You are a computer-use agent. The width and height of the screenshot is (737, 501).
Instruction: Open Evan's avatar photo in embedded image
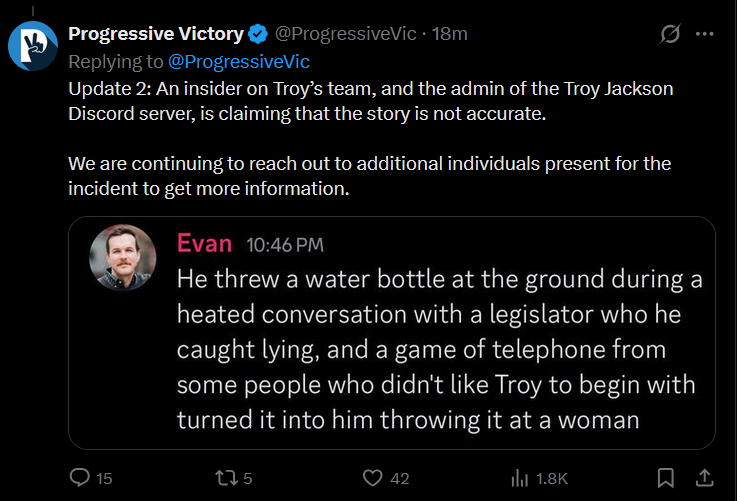[123, 257]
